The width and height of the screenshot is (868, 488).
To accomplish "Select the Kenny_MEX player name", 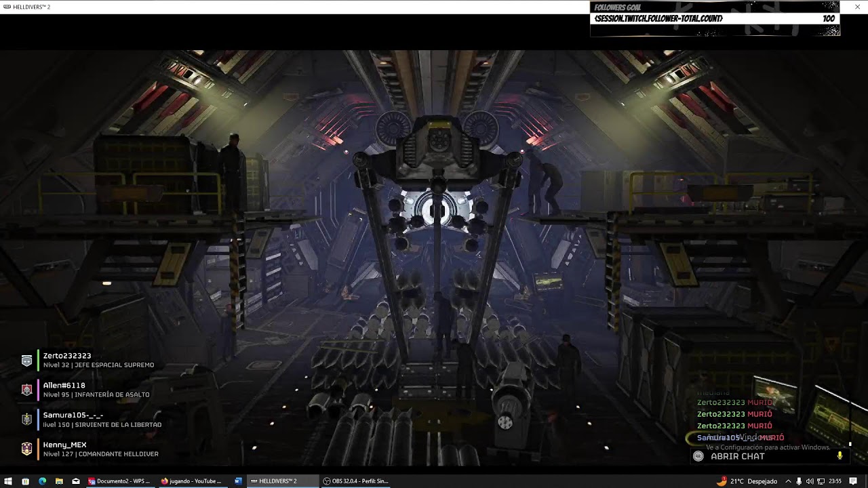I will pos(65,445).
